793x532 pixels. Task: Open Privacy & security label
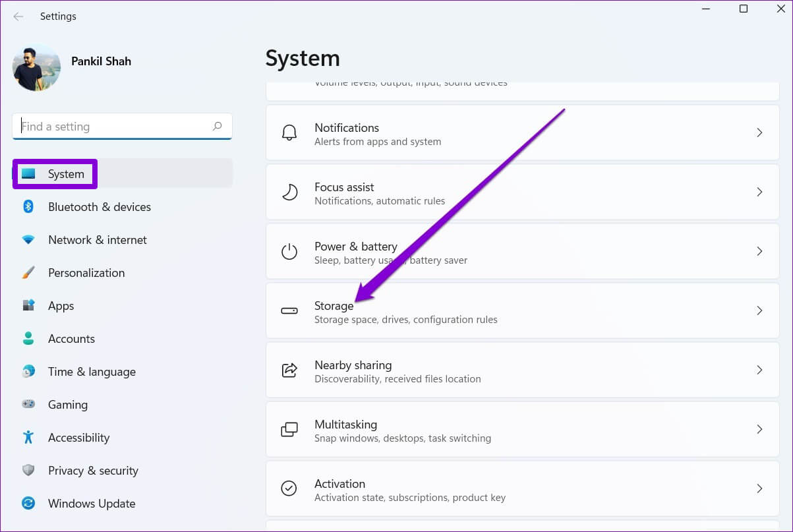coord(93,471)
